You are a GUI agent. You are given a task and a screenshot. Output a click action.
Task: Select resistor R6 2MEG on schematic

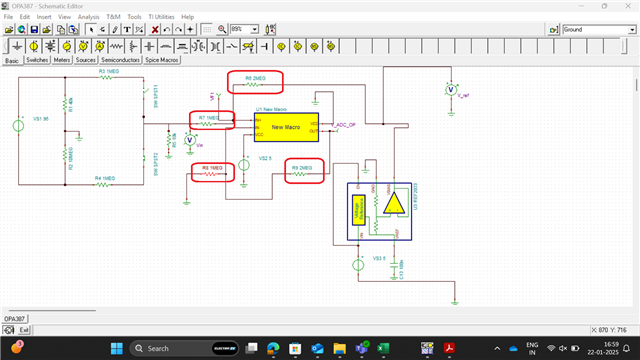tap(253, 84)
